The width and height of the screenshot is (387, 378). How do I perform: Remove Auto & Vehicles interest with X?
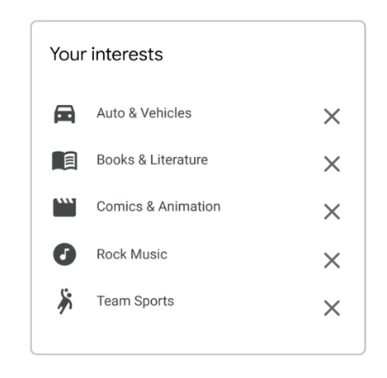[x=332, y=116]
